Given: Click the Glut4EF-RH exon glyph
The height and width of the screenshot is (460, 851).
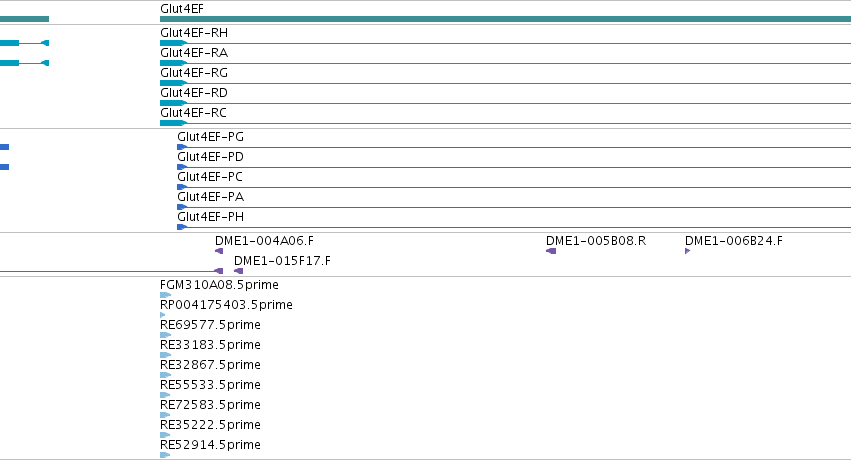Looking at the screenshot, I should click(x=173, y=43).
